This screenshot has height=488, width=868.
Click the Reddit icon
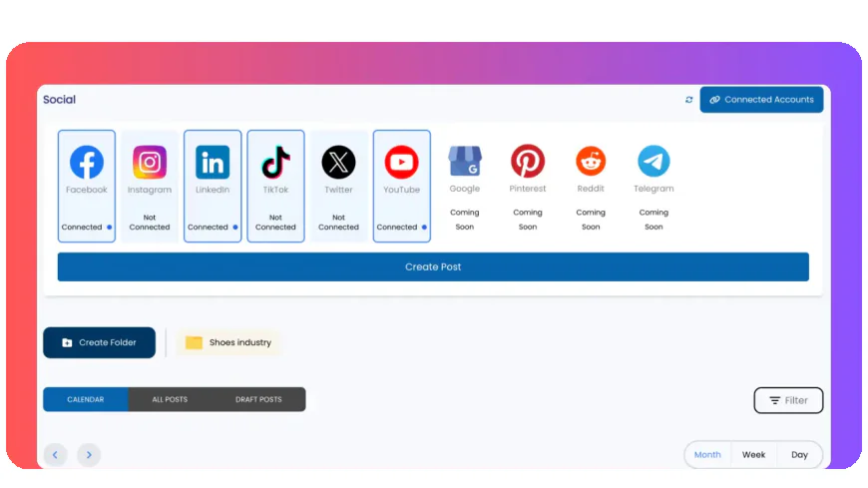pyautogui.click(x=591, y=162)
